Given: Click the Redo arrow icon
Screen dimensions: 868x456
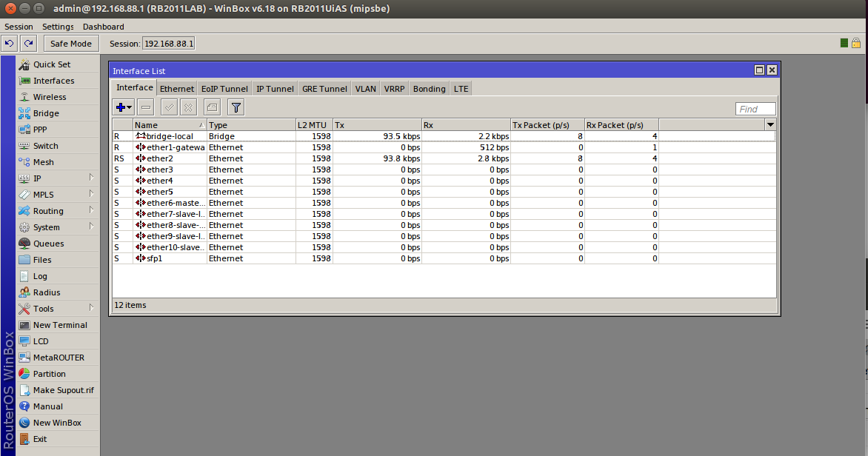Looking at the screenshot, I should [x=28, y=44].
